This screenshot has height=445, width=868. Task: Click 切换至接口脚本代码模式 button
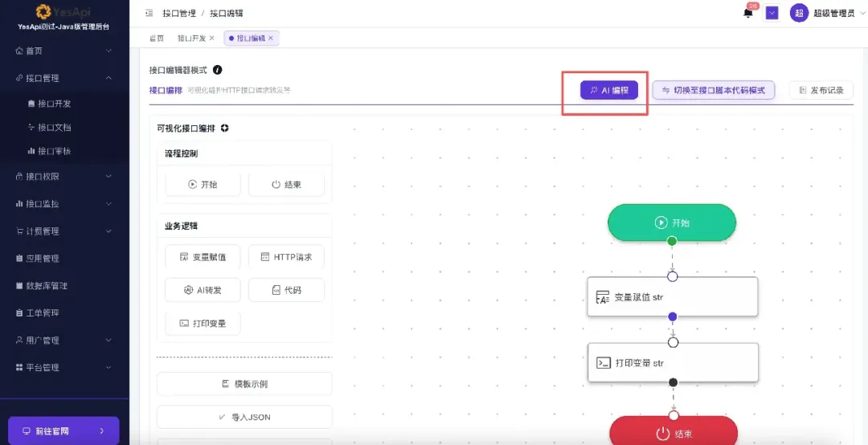click(713, 90)
